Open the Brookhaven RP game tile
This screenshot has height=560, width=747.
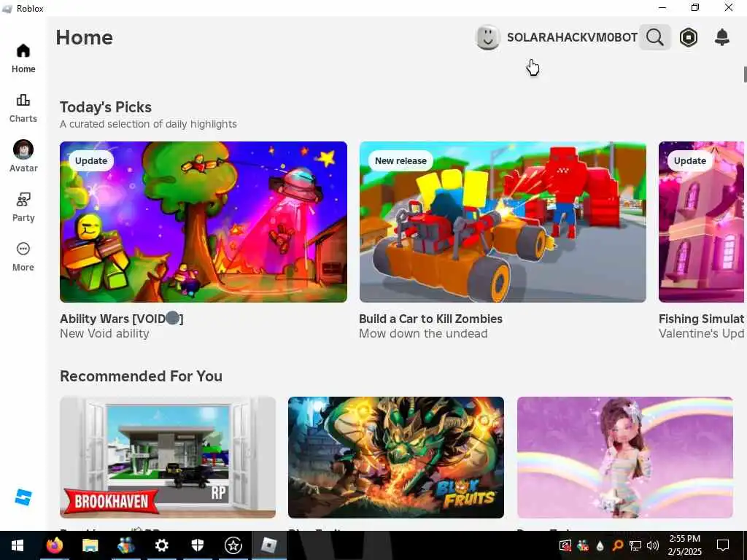168,457
